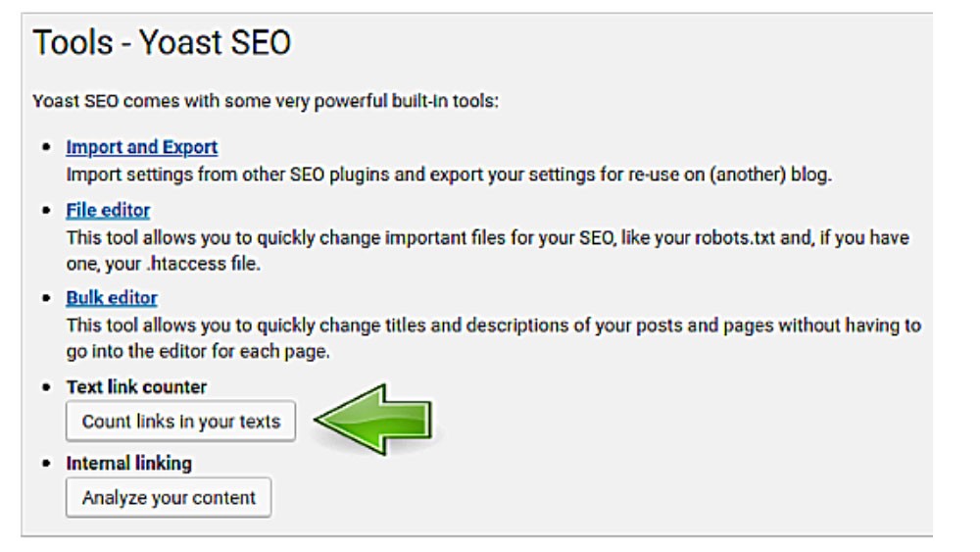Open the Import and Export link
This screenshot has width=980, height=552.
click(x=141, y=147)
